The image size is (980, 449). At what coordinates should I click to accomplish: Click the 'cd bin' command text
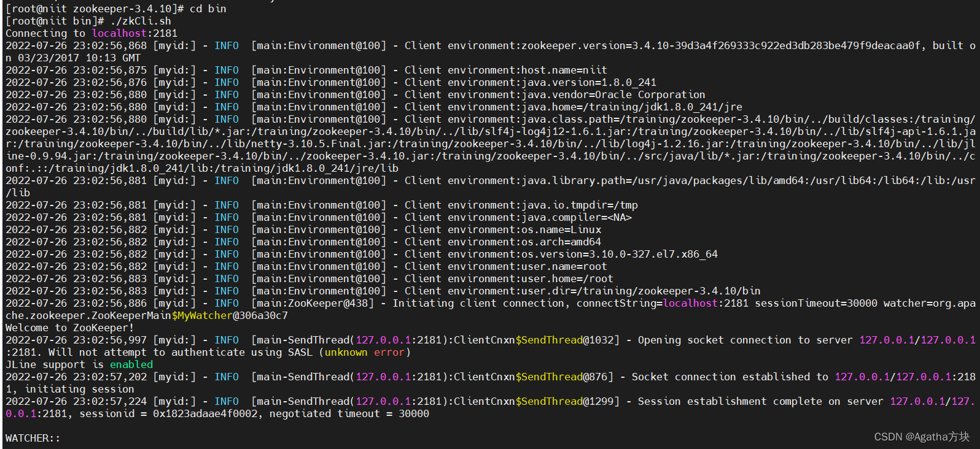pyautogui.click(x=208, y=9)
